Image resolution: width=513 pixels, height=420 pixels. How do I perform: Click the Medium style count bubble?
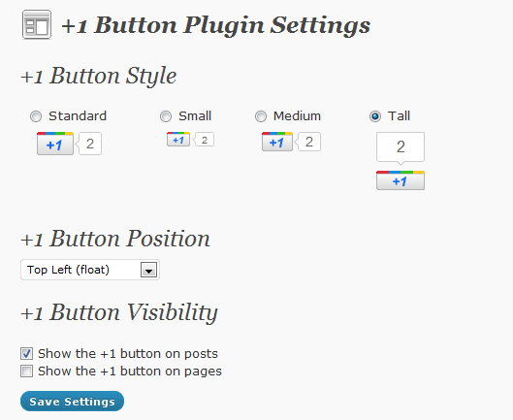307,142
